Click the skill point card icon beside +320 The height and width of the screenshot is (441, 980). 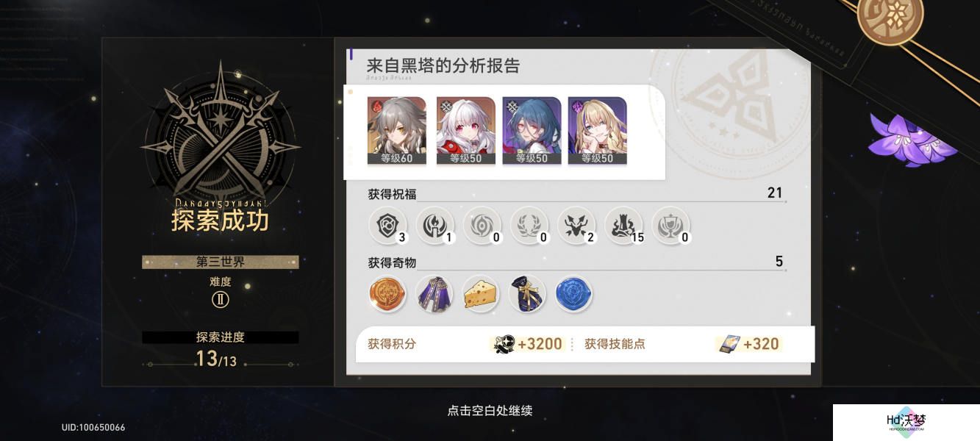click(729, 344)
